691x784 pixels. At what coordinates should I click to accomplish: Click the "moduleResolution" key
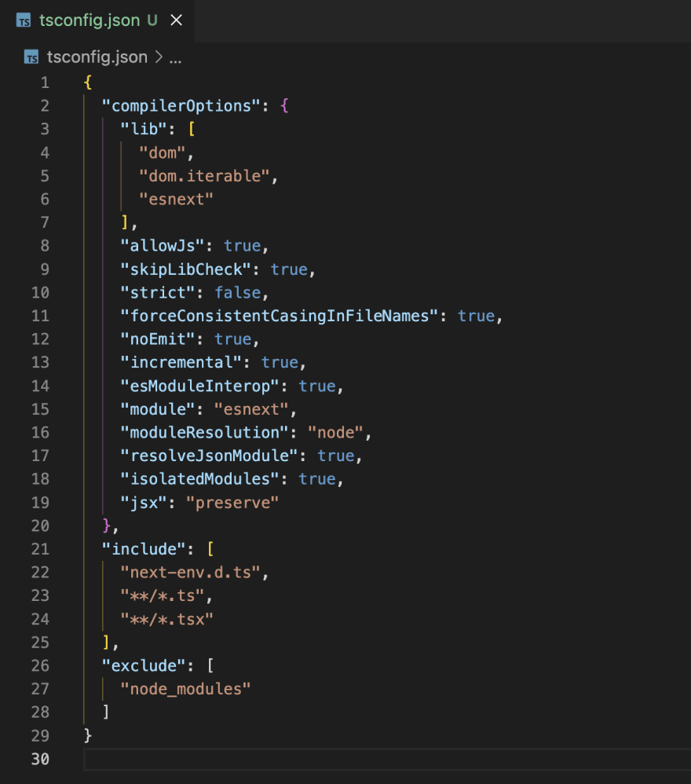(205, 433)
